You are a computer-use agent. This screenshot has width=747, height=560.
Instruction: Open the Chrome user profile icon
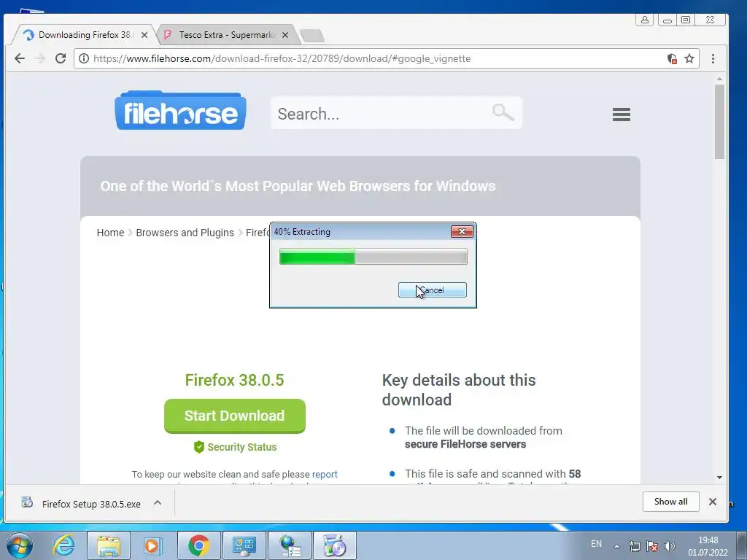pos(644,20)
